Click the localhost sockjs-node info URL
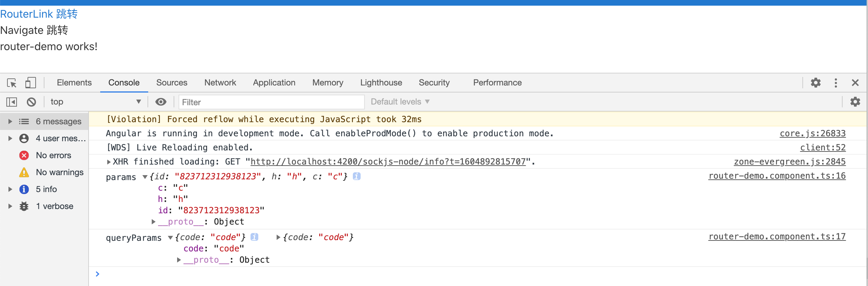The width and height of the screenshot is (868, 286). 388,162
